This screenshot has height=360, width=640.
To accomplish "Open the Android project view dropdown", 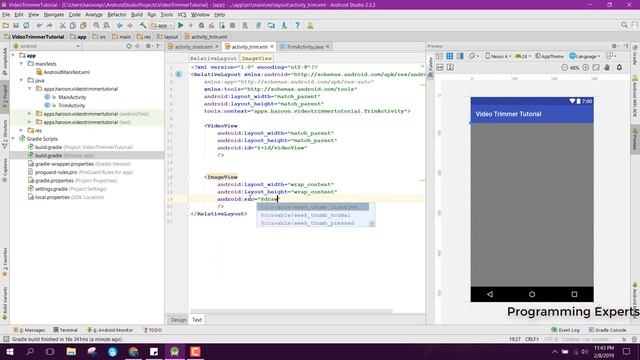I will point(46,46).
